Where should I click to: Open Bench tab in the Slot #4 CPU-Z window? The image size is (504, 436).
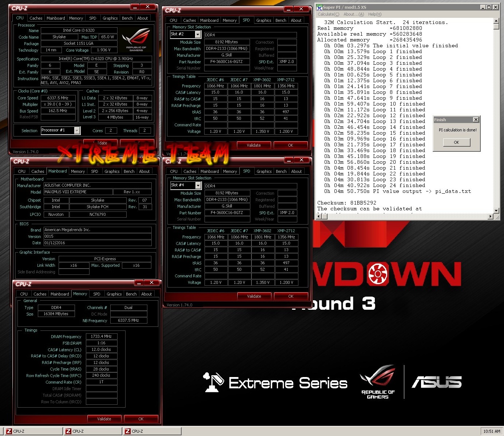(x=281, y=171)
